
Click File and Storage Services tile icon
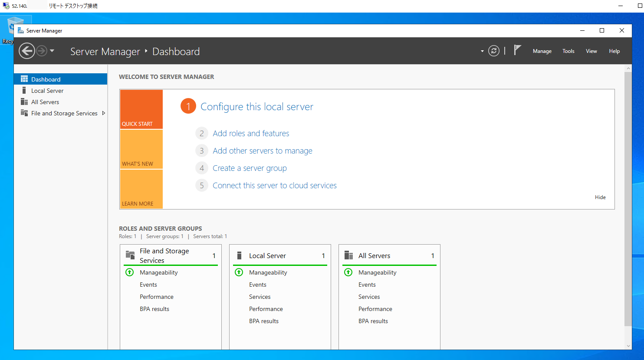[x=130, y=255]
